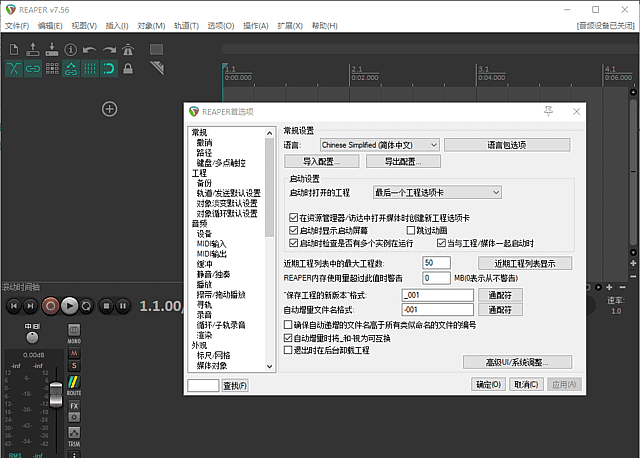Screen dimensions: 640x458
Task: Click the Play transport button
Action: (69, 306)
